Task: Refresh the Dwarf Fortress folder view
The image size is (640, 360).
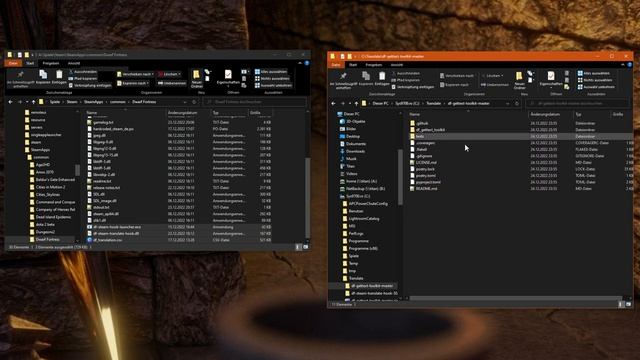Action: pyautogui.click(x=194, y=102)
